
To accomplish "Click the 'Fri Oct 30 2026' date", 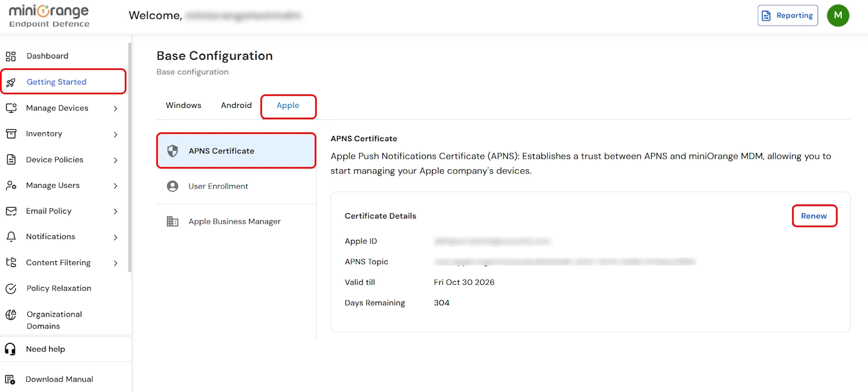I will tap(464, 282).
